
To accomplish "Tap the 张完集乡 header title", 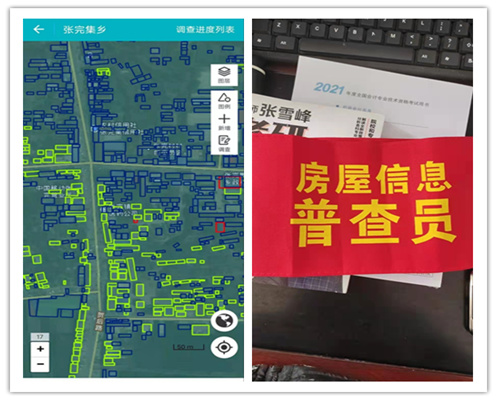I will pos(85,29).
